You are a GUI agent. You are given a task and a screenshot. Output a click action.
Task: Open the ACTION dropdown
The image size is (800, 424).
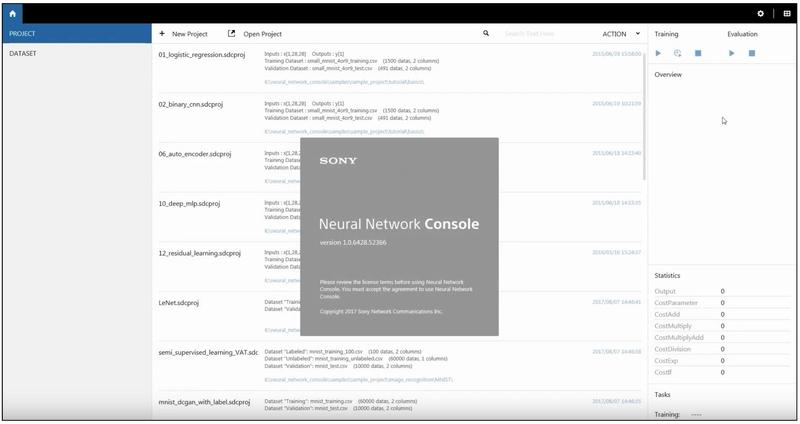click(621, 34)
